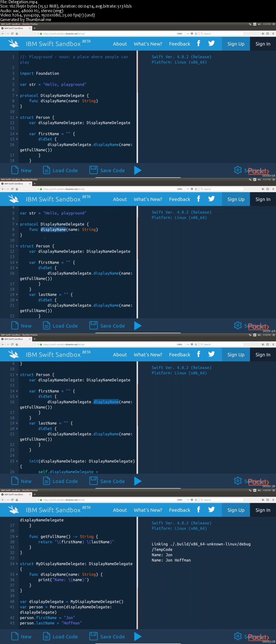Click the 'Name: Jon Hoffman' output line
Screen dimensions: 276x644
click(x=171, y=560)
